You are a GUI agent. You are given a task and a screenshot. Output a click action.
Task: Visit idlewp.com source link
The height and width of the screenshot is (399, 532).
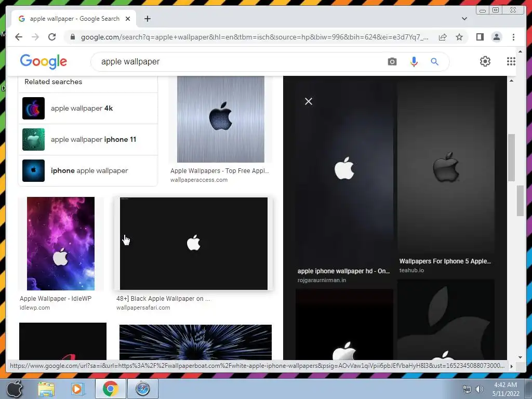(35, 308)
